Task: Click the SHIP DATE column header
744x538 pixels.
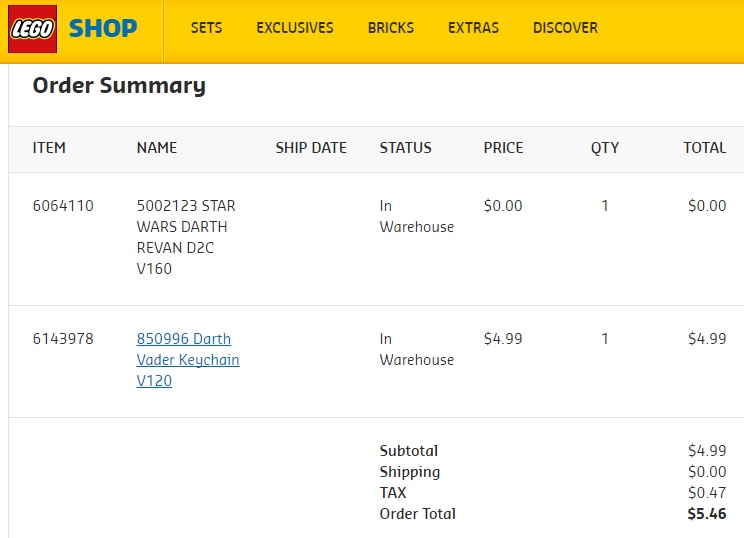Action: pos(311,148)
